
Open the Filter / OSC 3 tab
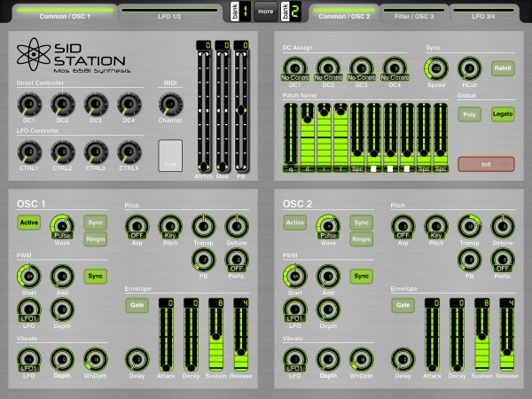[414, 13]
